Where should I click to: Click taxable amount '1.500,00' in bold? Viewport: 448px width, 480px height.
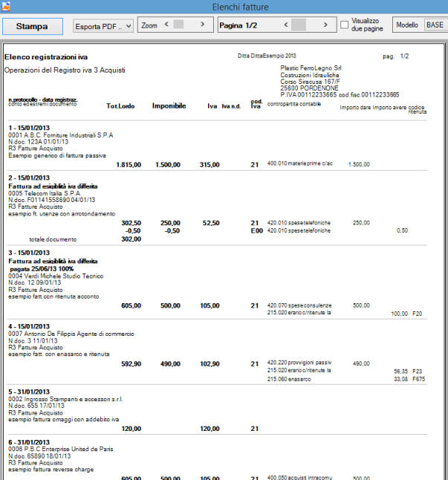pos(168,165)
